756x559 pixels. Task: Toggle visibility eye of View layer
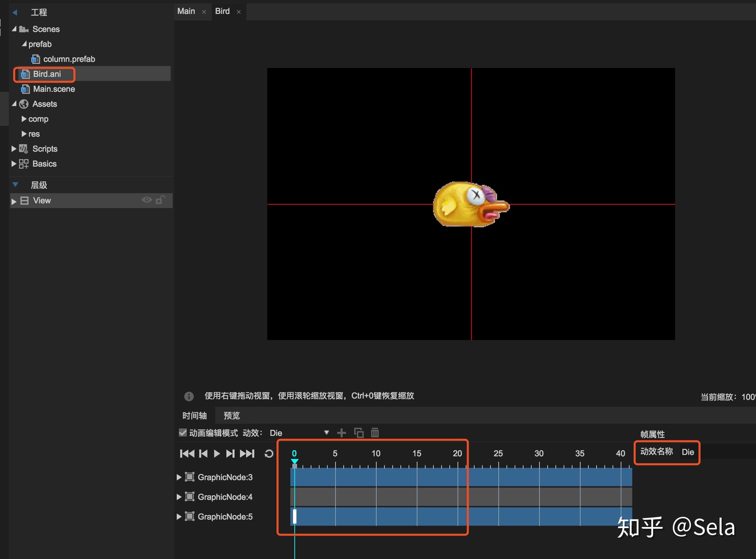click(147, 200)
